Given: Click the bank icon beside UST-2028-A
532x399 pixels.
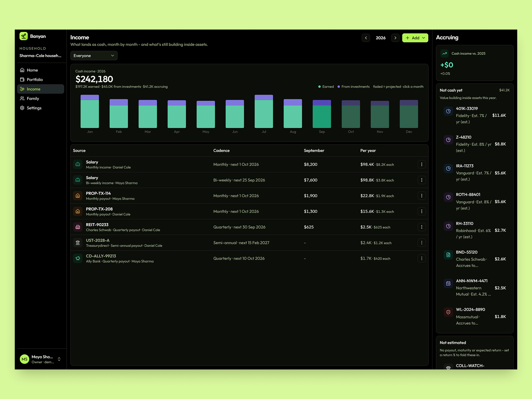Looking at the screenshot, I should pos(78,243).
